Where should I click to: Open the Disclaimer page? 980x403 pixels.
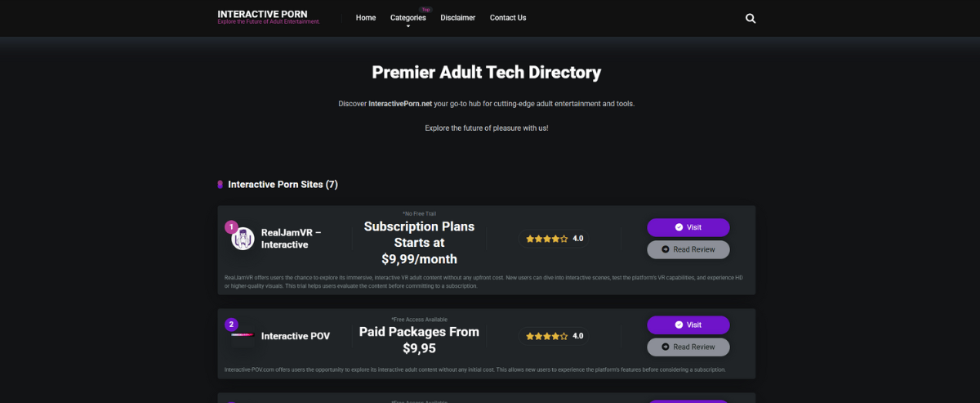click(457, 17)
